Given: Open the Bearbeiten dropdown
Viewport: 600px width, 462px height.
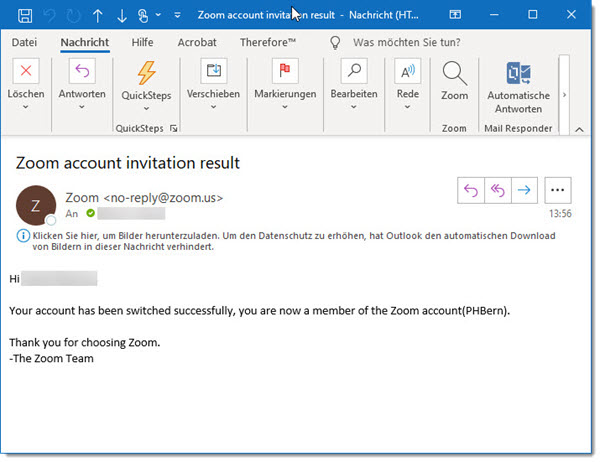Looking at the screenshot, I should point(354,108).
